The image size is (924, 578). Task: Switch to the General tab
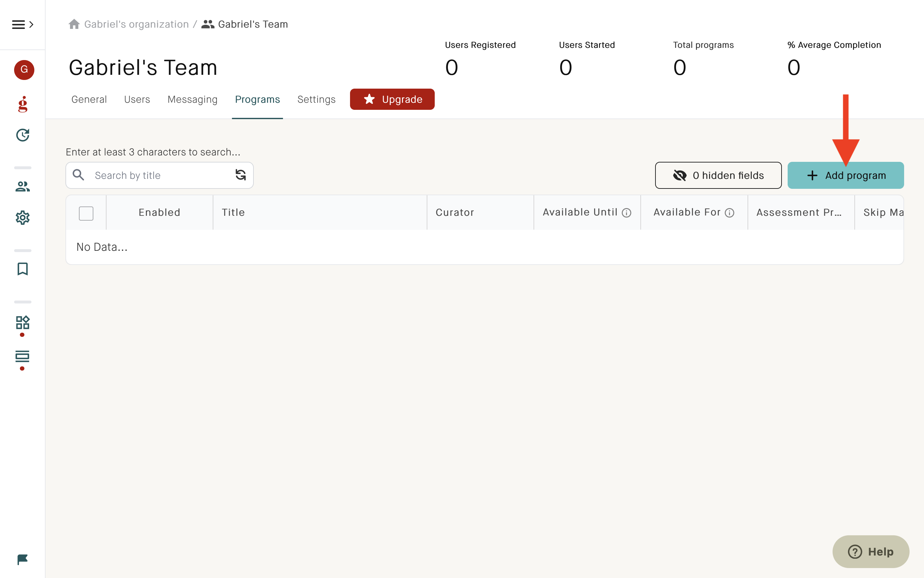pyautogui.click(x=89, y=100)
